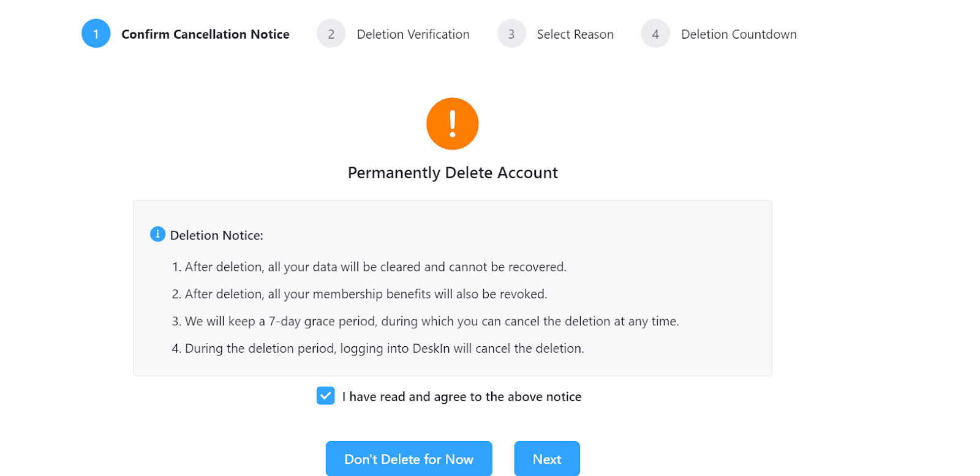Select the step 3 circle icon

click(511, 34)
